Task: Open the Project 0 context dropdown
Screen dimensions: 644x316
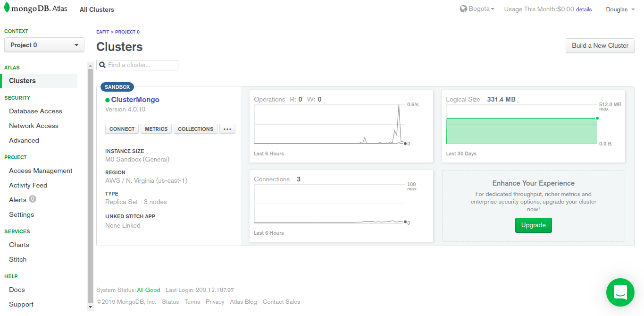Action: click(x=44, y=45)
